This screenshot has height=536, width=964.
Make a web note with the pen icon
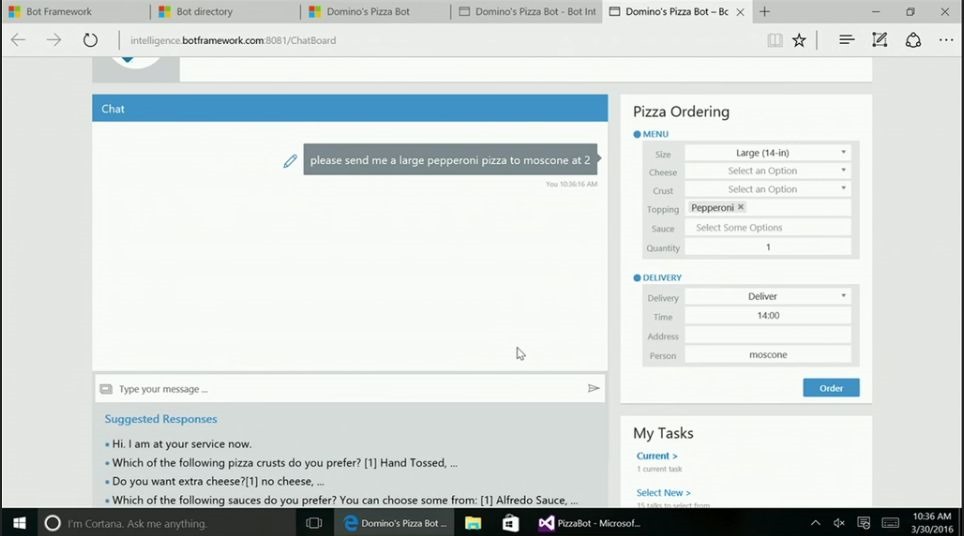(x=879, y=41)
